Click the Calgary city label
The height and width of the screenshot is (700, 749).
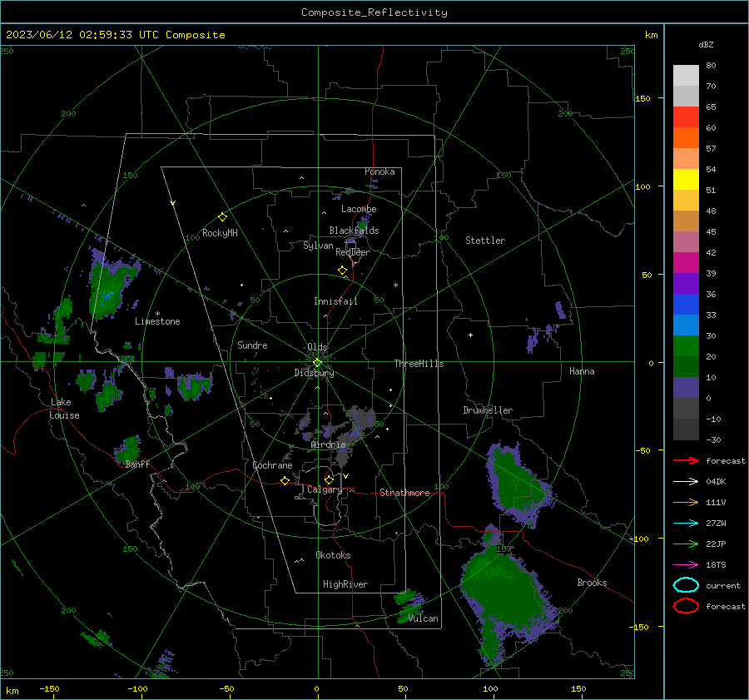[325, 489]
